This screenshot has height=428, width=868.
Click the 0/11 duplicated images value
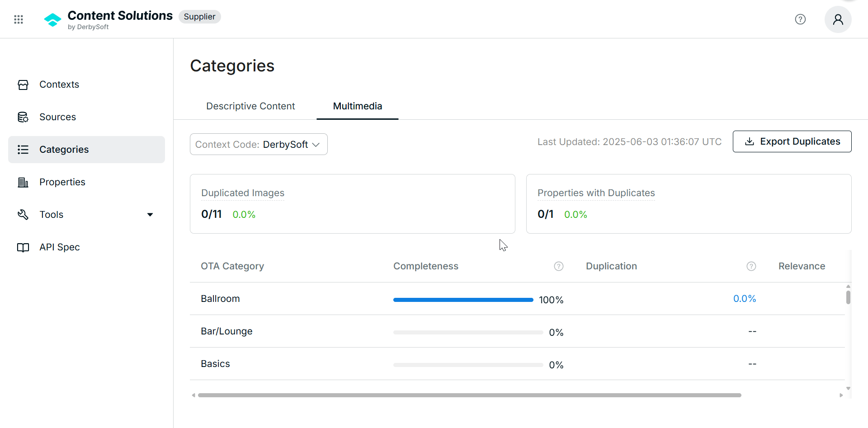212,214
